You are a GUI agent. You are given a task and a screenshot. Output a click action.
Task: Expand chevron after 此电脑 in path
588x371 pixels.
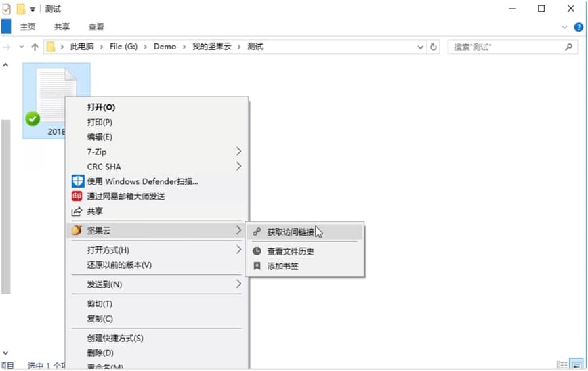point(102,47)
